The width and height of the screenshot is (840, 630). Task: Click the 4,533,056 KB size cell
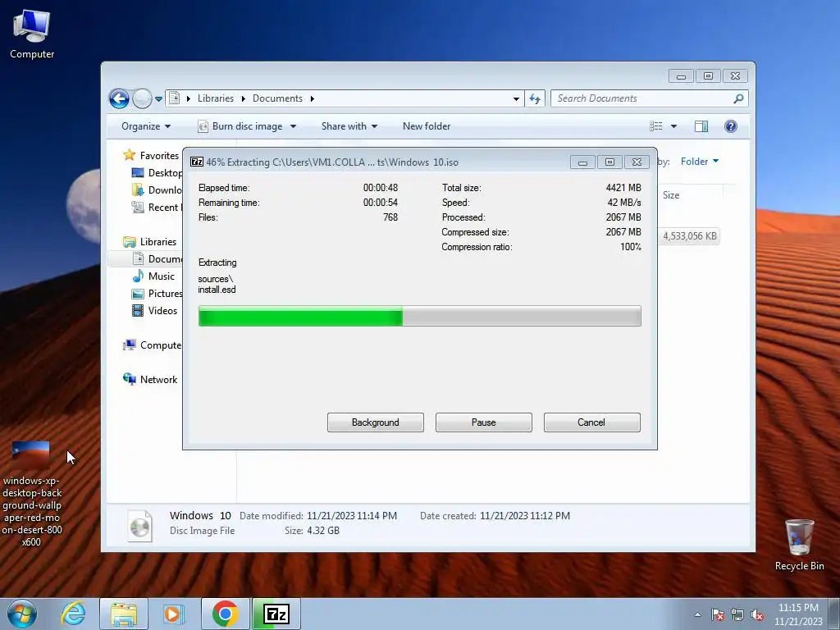coord(689,236)
